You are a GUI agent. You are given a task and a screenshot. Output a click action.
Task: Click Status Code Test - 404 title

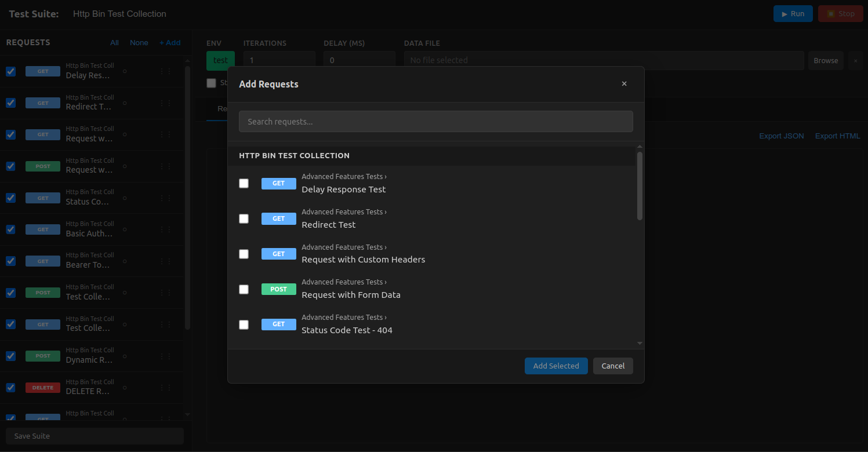(347, 330)
